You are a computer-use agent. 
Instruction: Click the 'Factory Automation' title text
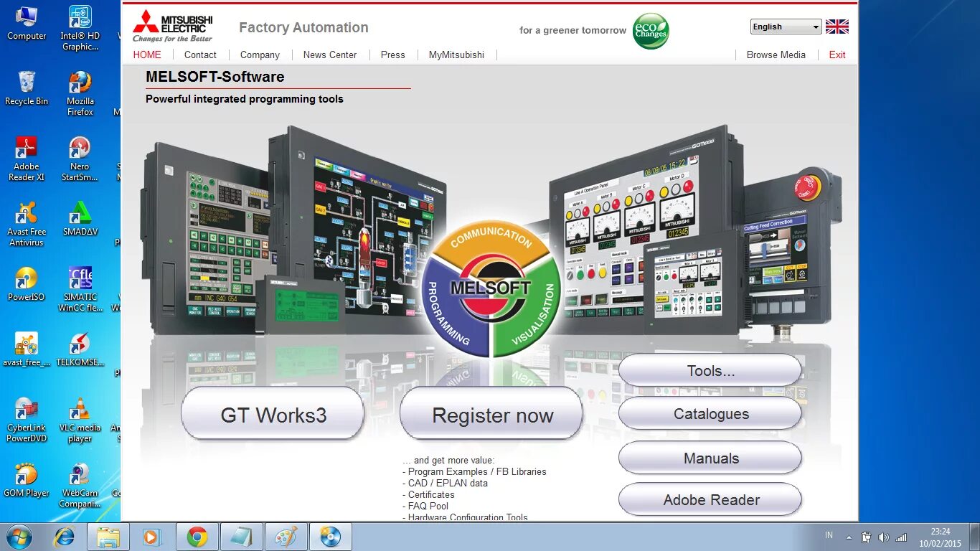(x=303, y=27)
